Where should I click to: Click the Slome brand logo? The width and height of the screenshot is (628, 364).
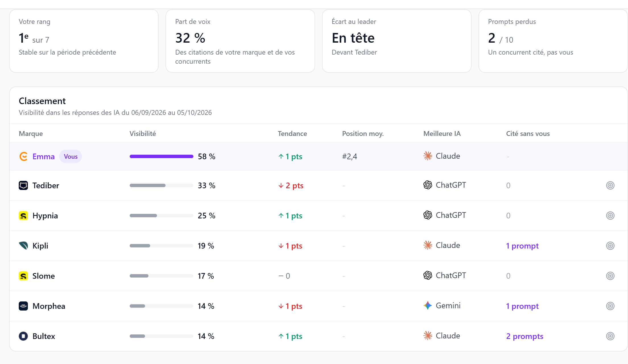click(23, 276)
